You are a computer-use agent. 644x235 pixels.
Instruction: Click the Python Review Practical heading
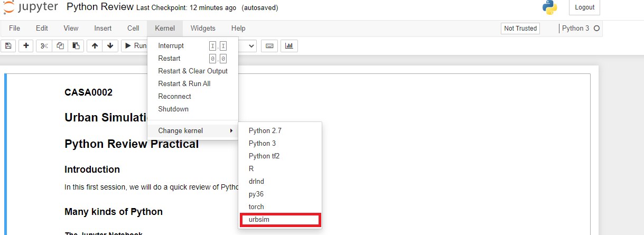(132, 144)
